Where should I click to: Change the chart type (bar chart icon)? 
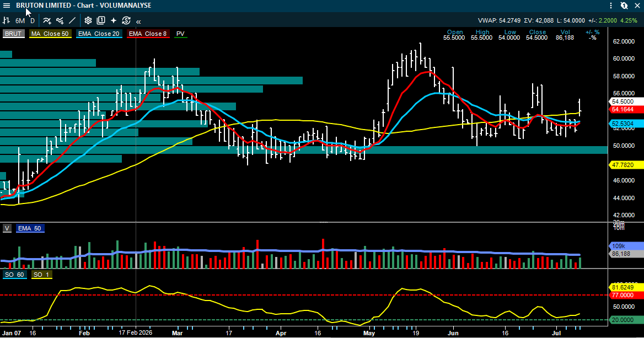point(6,20)
